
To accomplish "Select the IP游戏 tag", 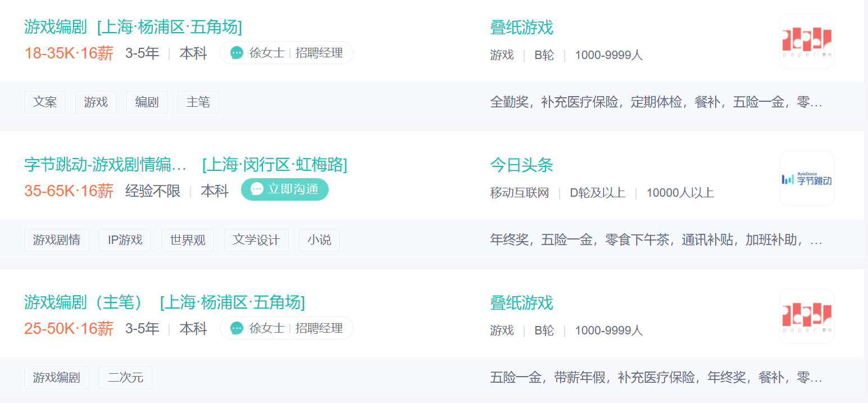I will [125, 240].
